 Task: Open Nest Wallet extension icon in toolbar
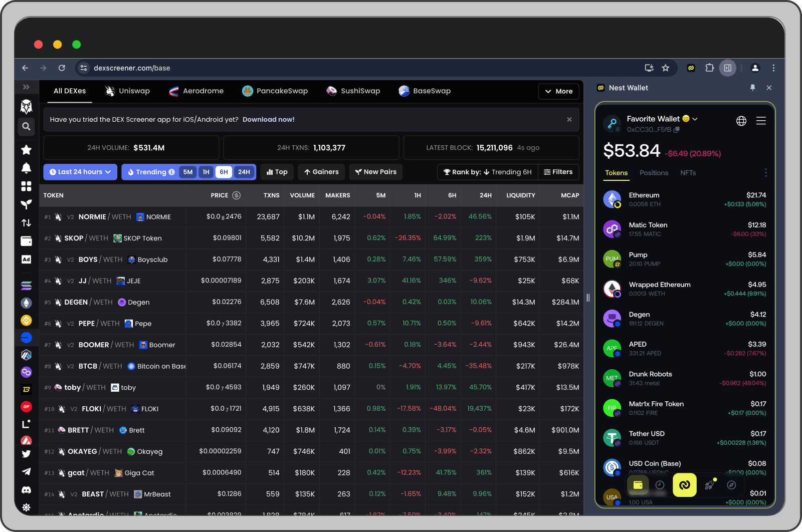click(691, 68)
